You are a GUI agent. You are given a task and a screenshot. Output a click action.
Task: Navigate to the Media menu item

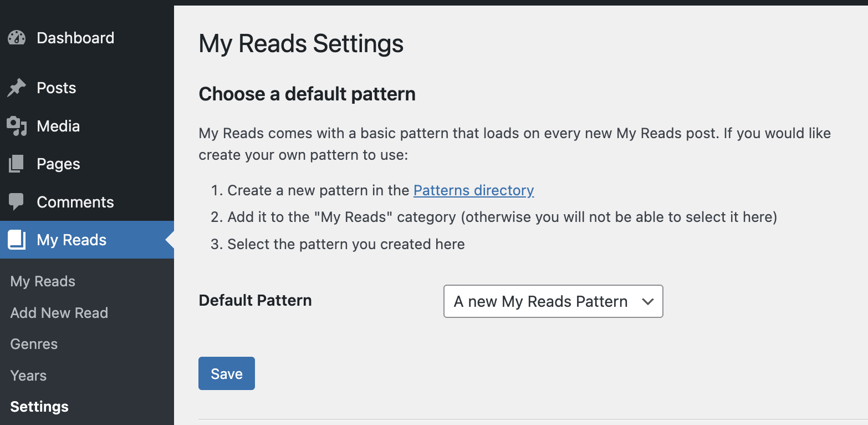coord(58,126)
